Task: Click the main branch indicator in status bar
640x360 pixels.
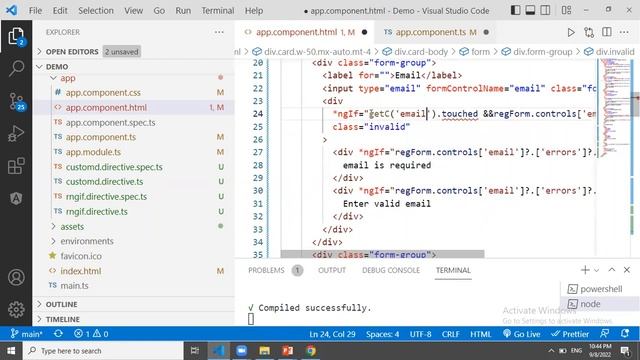Action: click(27, 334)
